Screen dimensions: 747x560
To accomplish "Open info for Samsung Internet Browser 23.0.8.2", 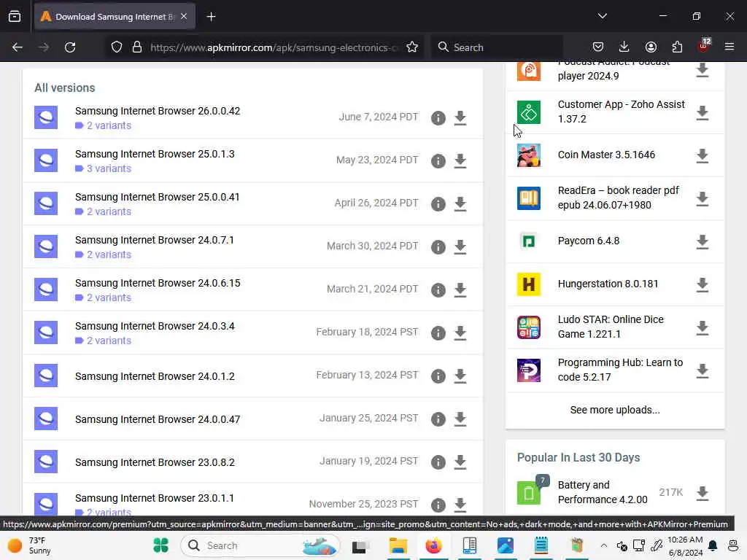I will 438,462.
